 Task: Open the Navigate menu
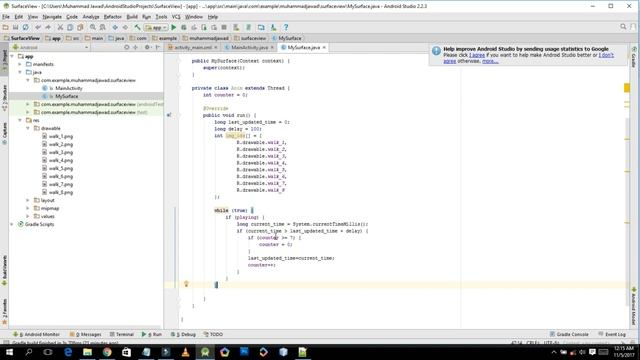tap(52, 17)
